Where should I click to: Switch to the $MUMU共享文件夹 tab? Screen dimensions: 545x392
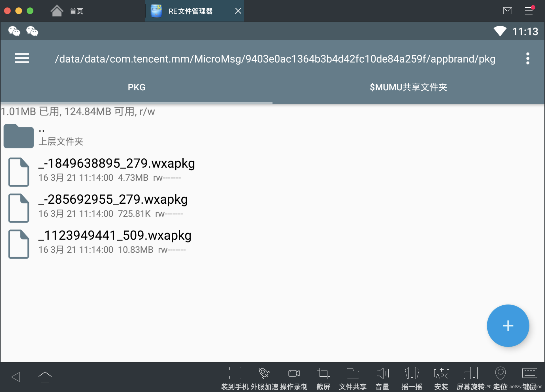pyautogui.click(x=408, y=87)
